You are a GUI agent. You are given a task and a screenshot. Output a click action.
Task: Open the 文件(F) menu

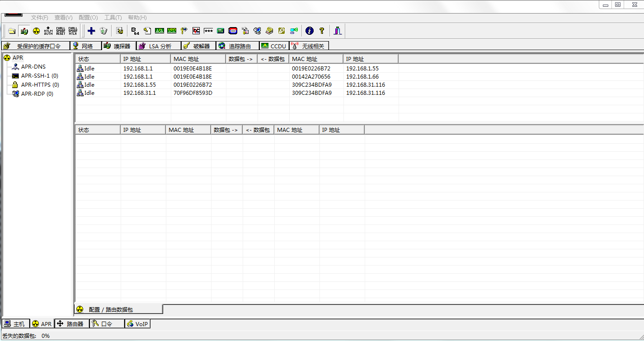40,18
